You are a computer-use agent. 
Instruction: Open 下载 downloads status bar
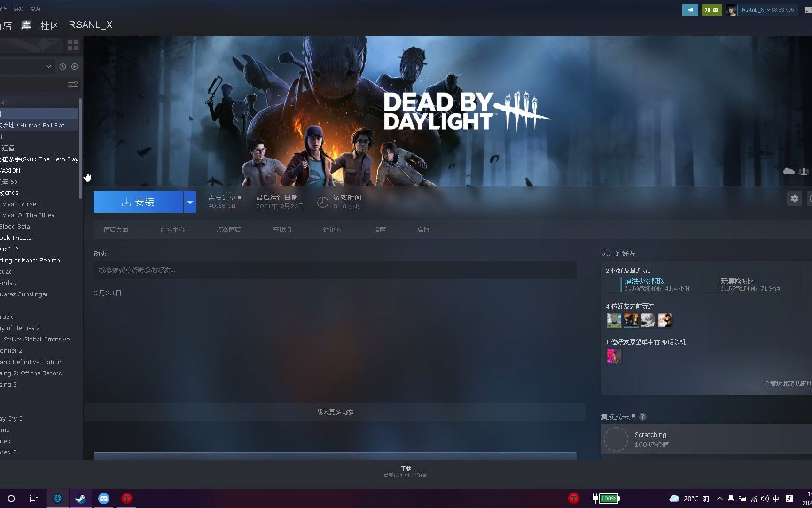coord(406,471)
